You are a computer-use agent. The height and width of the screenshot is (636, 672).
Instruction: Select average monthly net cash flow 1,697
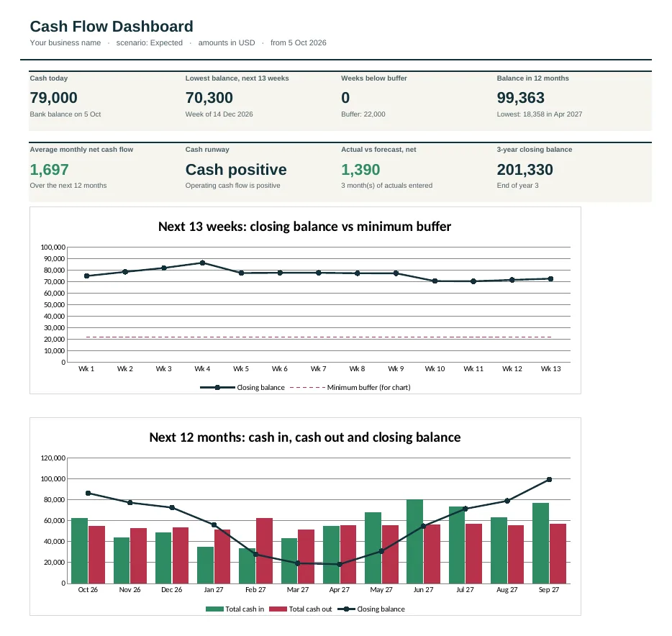pos(50,170)
